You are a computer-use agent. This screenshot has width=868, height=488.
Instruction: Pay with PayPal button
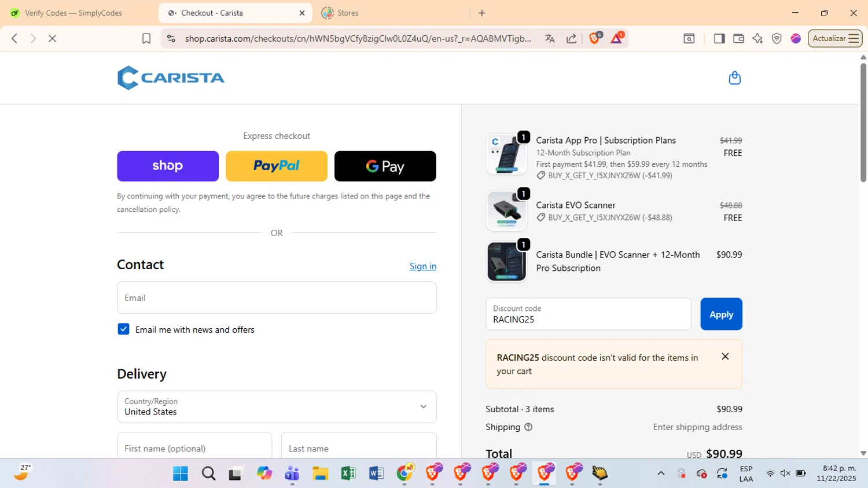click(x=277, y=166)
